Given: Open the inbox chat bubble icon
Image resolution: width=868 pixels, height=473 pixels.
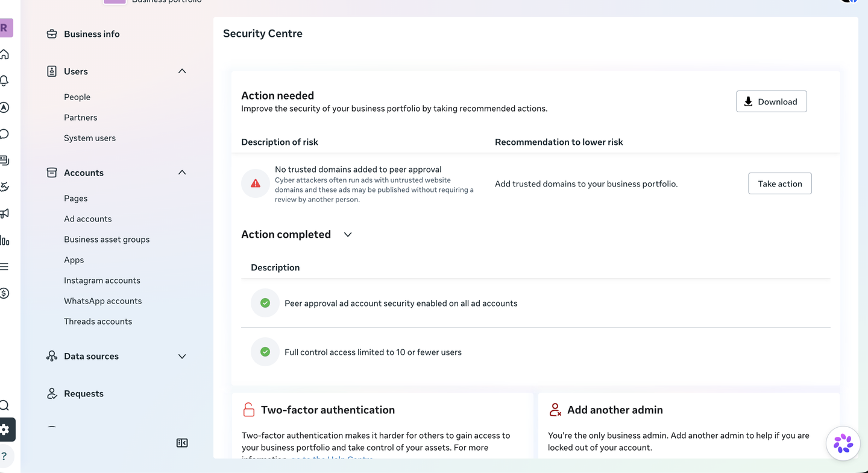Looking at the screenshot, I should [4, 134].
